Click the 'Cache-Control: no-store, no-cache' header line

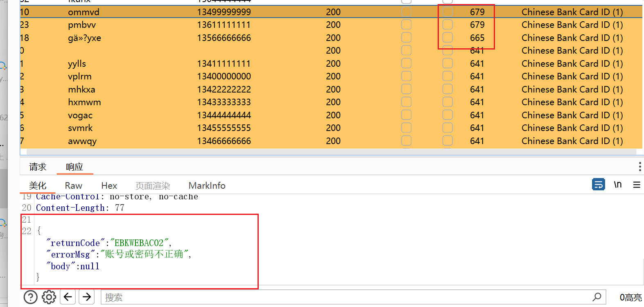point(117,197)
